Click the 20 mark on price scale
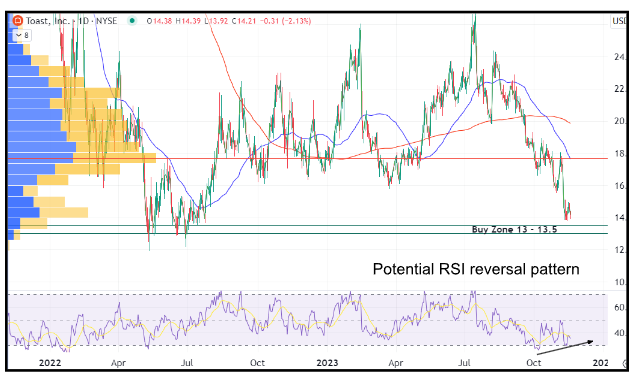The height and width of the screenshot is (378, 634). pos(619,121)
